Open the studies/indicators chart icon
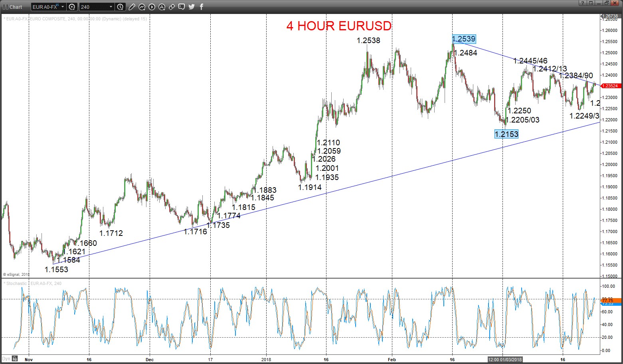The height and width of the screenshot is (364, 623). pyautogui.click(x=142, y=7)
